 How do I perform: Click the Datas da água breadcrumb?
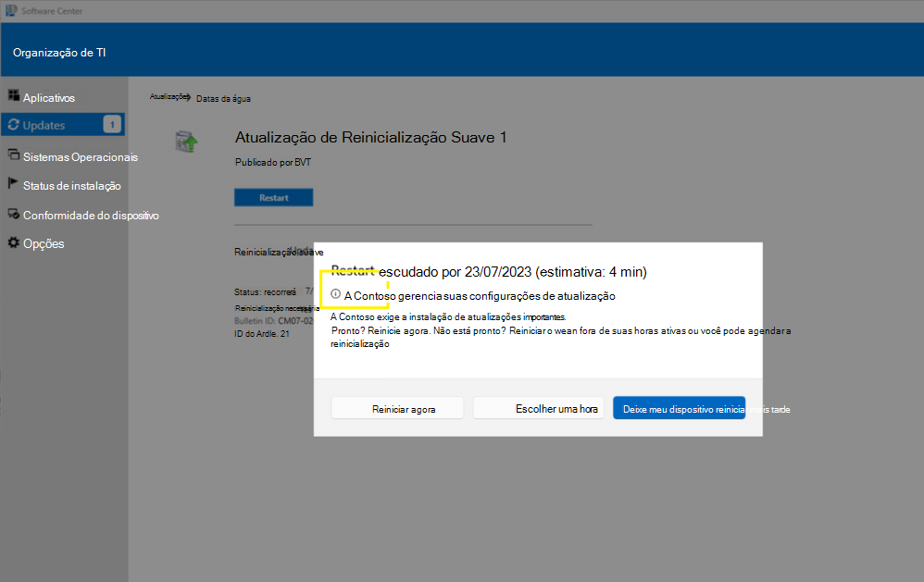(x=223, y=99)
